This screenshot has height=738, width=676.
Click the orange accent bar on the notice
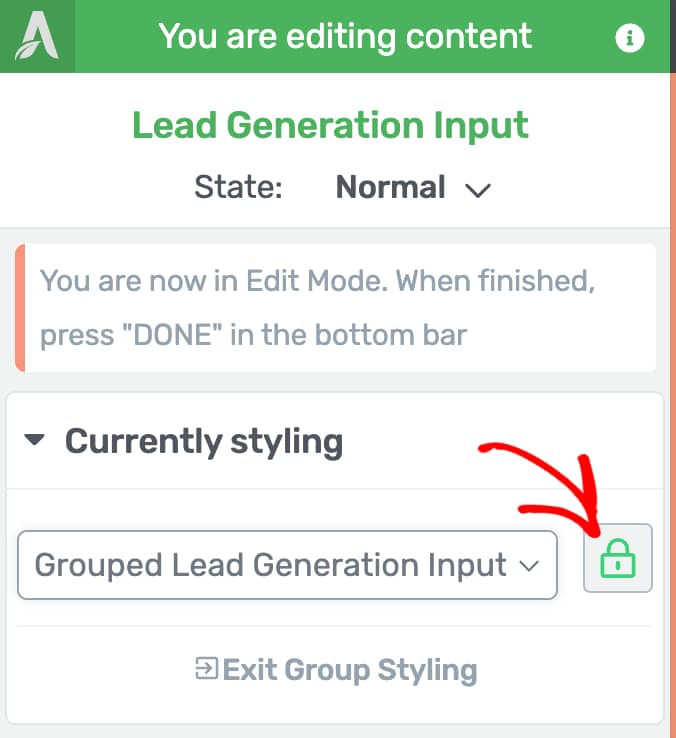[20, 308]
